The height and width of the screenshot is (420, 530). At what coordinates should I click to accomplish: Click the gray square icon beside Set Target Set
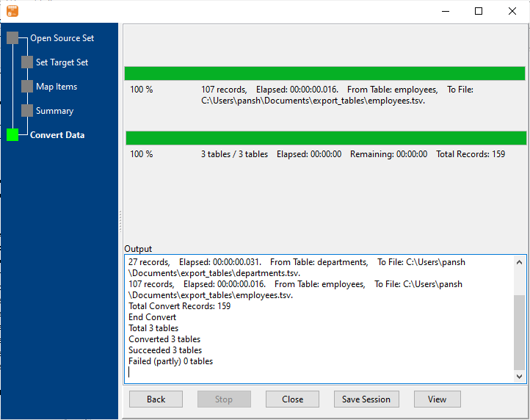pyautogui.click(x=27, y=62)
